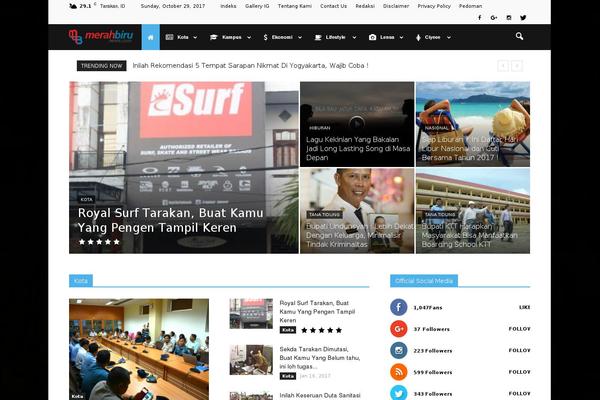Click the weather cloud icon

[73, 6]
